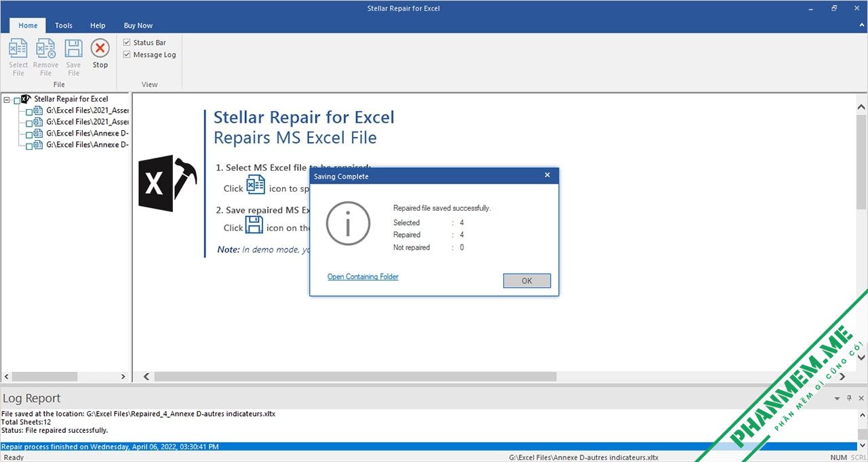Click 'Repaired file saved successfully.' dialog text
868x462 pixels.
click(442, 208)
